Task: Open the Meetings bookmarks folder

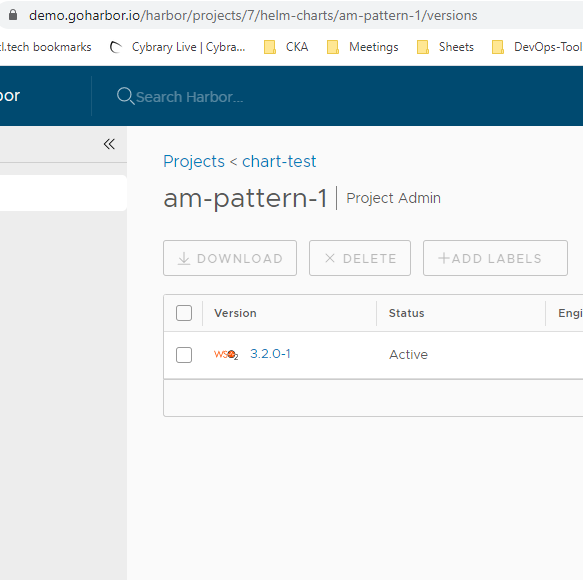Action: pyautogui.click(x=363, y=47)
